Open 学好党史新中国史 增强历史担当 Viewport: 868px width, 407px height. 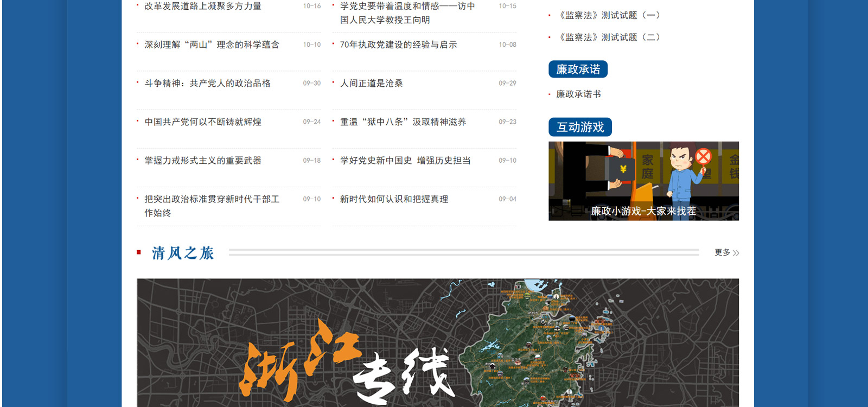(x=405, y=161)
